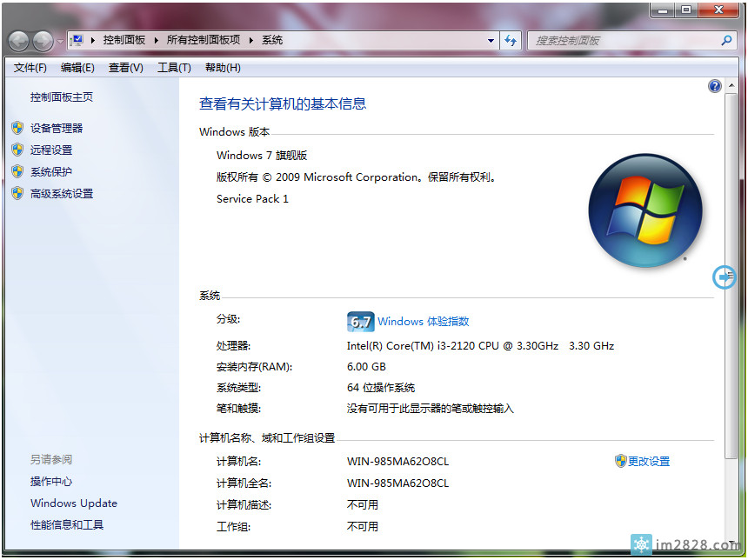Open 高级系统设置 link

pos(62,194)
